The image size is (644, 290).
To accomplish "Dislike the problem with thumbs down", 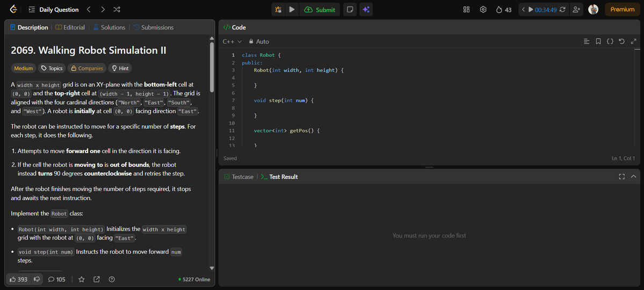I will (x=37, y=279).
